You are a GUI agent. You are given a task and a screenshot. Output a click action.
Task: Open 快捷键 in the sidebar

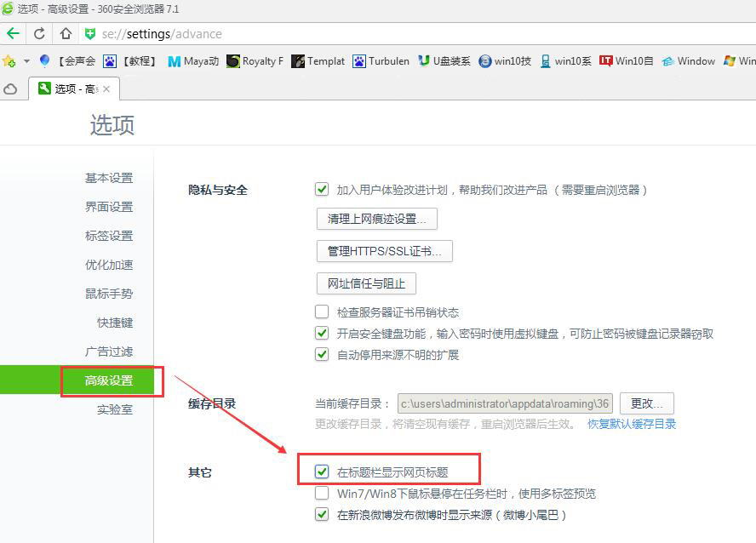pos(115,323)
